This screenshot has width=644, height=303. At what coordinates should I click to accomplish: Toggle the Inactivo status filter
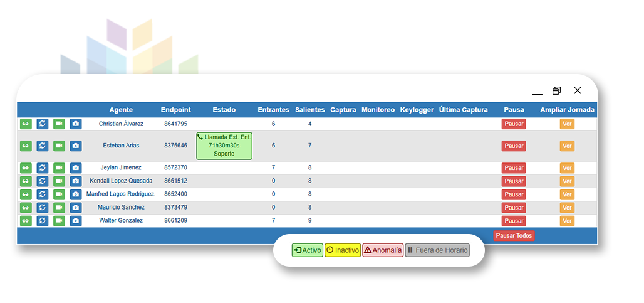coord(343,250)
